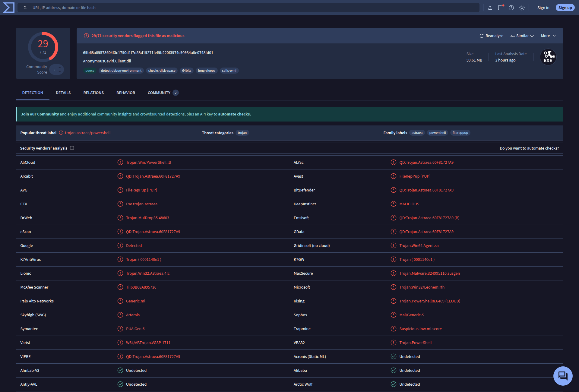The image size is (579, 392).
Task: Click Trojan:Win32/Leonem!rfn detection text
Action: (x=422, y=287)
